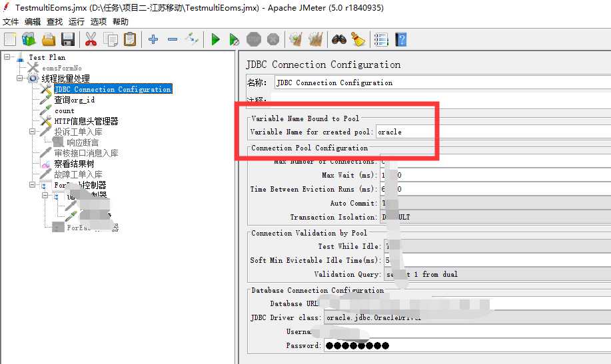Viewport: 611px width, 364px height.
Task: Click the Copy toolbar icon
Action: [111, 39]
